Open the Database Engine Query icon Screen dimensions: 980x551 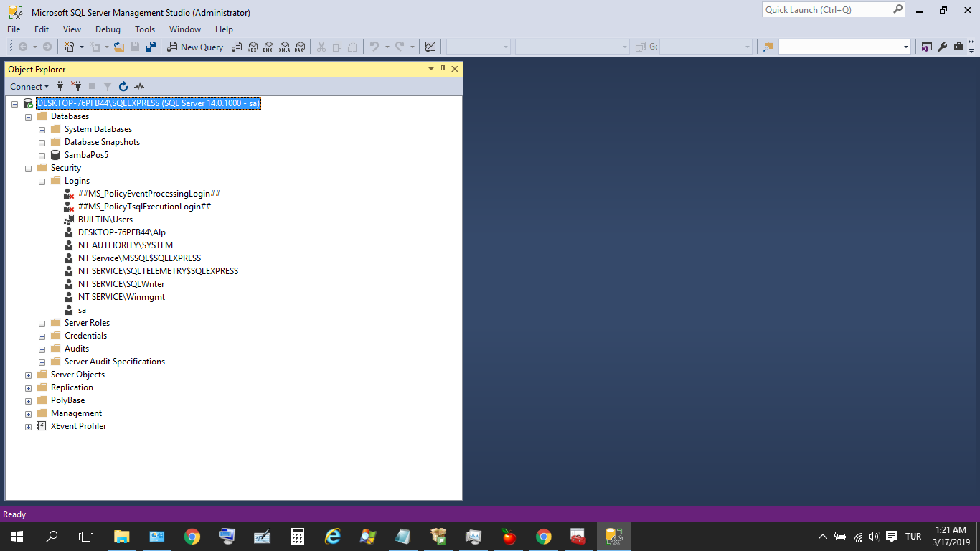tap(237, 47)
